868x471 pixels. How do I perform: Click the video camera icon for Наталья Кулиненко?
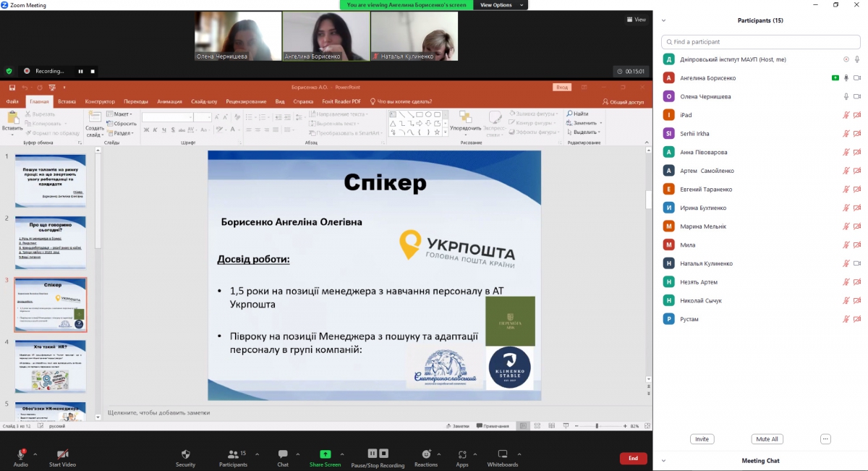point(857,263)
